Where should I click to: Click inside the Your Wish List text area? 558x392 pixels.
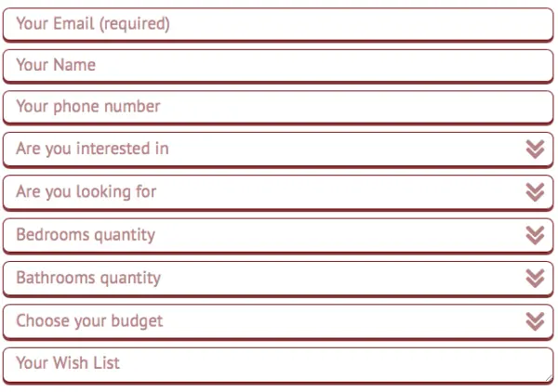(x=279, y=364)
